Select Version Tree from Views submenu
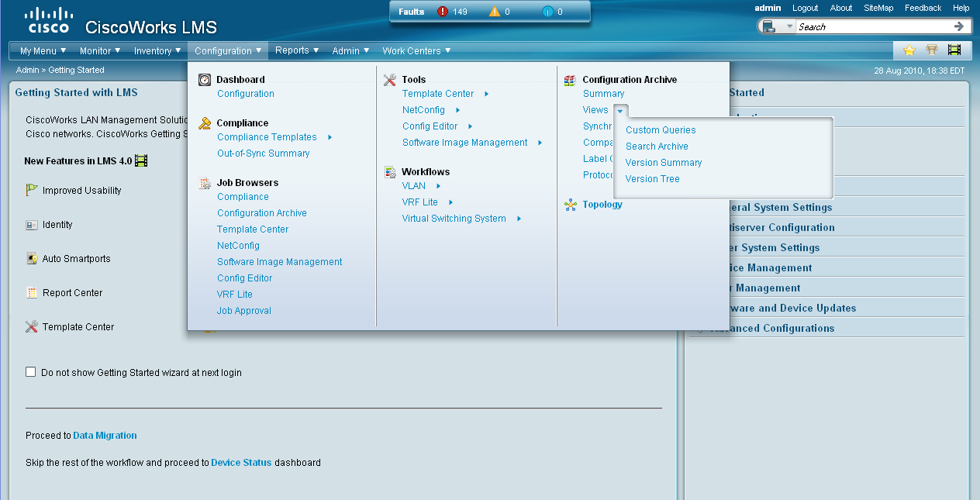The image size is (980, 500). [653, 179]
